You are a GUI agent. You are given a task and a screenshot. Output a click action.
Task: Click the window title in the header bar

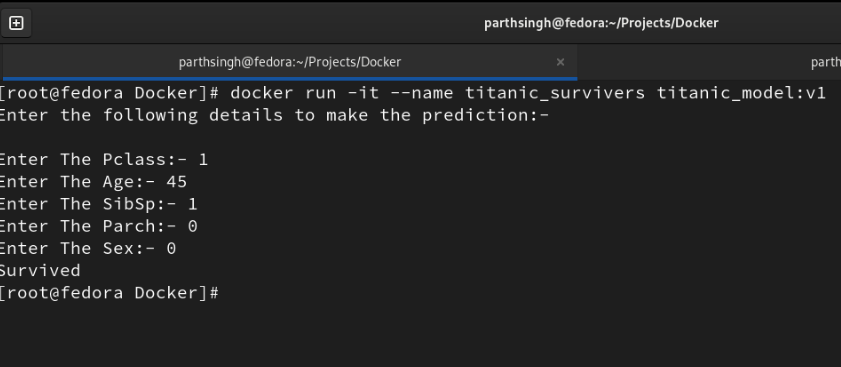pos(601,23)
